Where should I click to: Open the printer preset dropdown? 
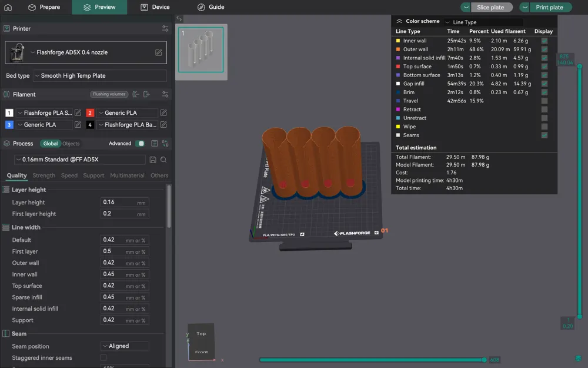(x=86, y=52)
